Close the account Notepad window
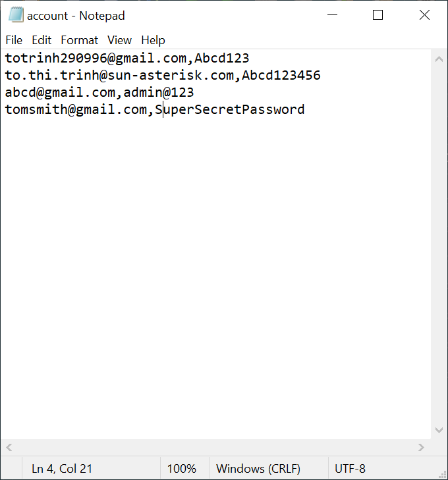Viewport: 448px width, 480px height. point(424,15)
